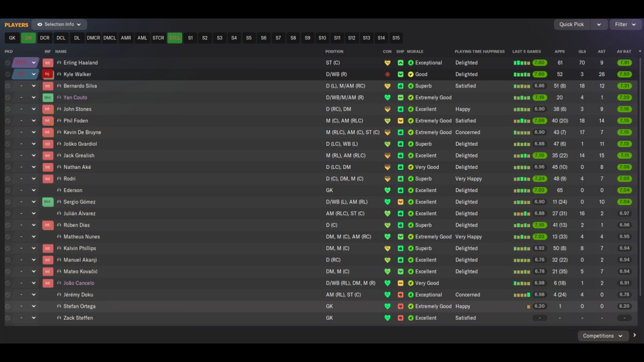This screenshot has width=644, height=362.
Task: Click Jérémy Doku's morale arrow icon
Action: tap(411, 295)
